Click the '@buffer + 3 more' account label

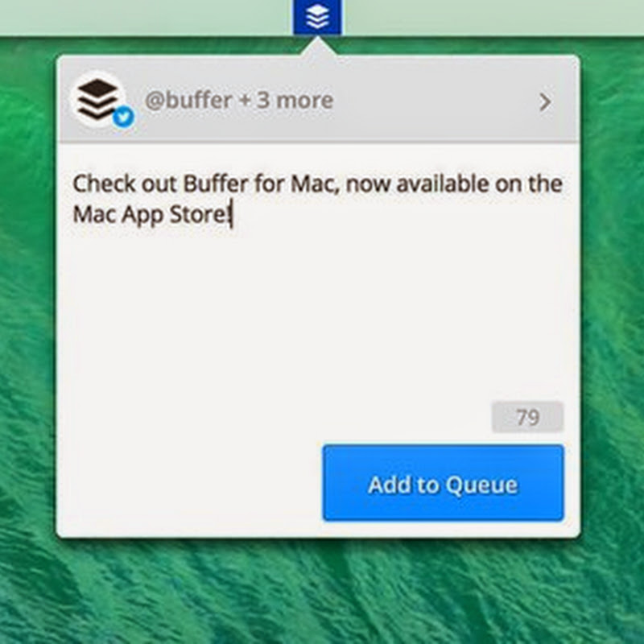(238, 100)
